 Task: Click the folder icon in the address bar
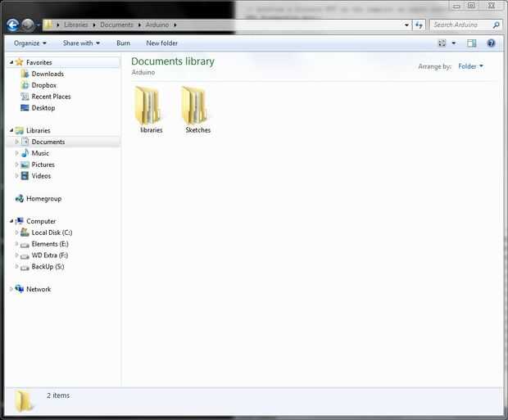[x=48, y=25]
